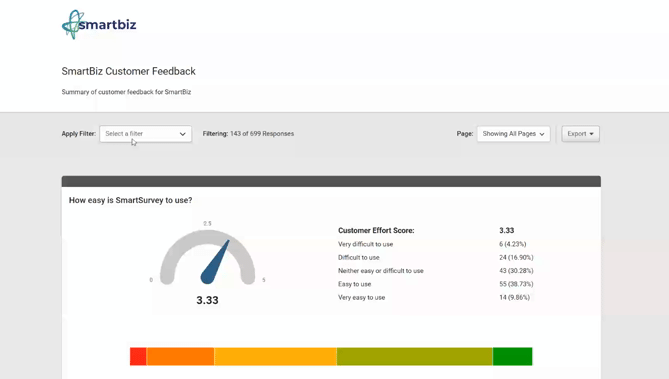
Task: Click the summary of customer feedback text
Action: pyautogui.click(x=126, y=92)
